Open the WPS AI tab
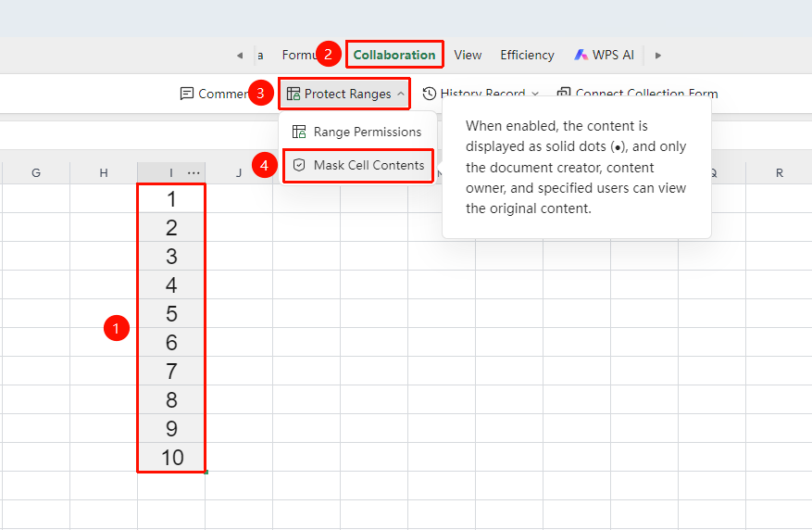The image size is (812, 530). [x=604, y=55]
